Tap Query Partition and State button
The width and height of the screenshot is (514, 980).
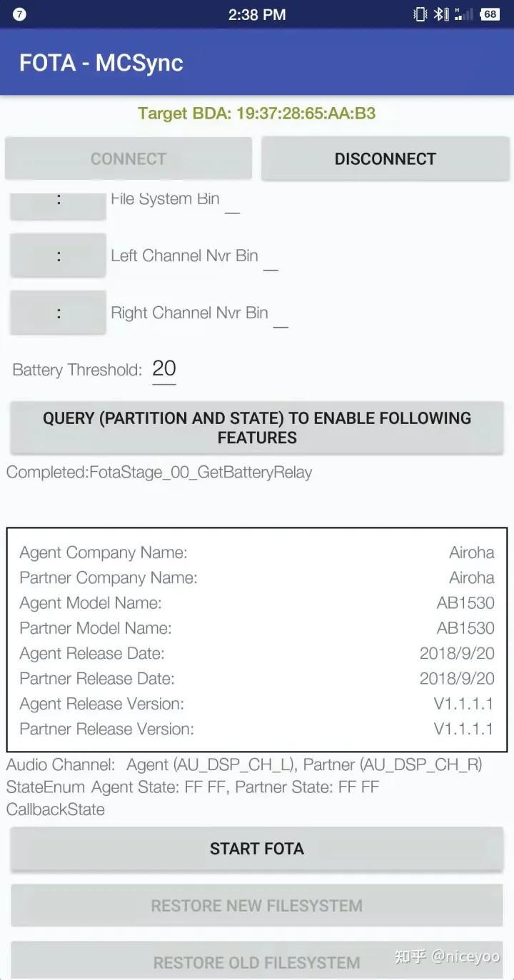257,428
